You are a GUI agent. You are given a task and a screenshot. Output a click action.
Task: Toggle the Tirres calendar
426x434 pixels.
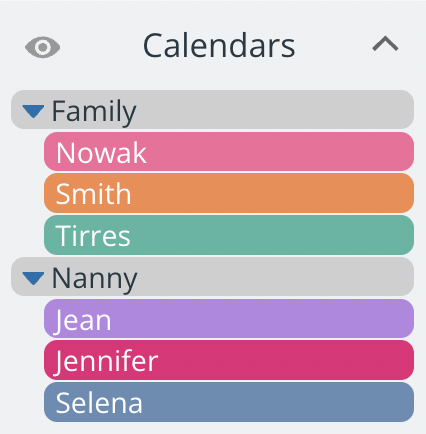pyautogui.click(x=229, y=235)
